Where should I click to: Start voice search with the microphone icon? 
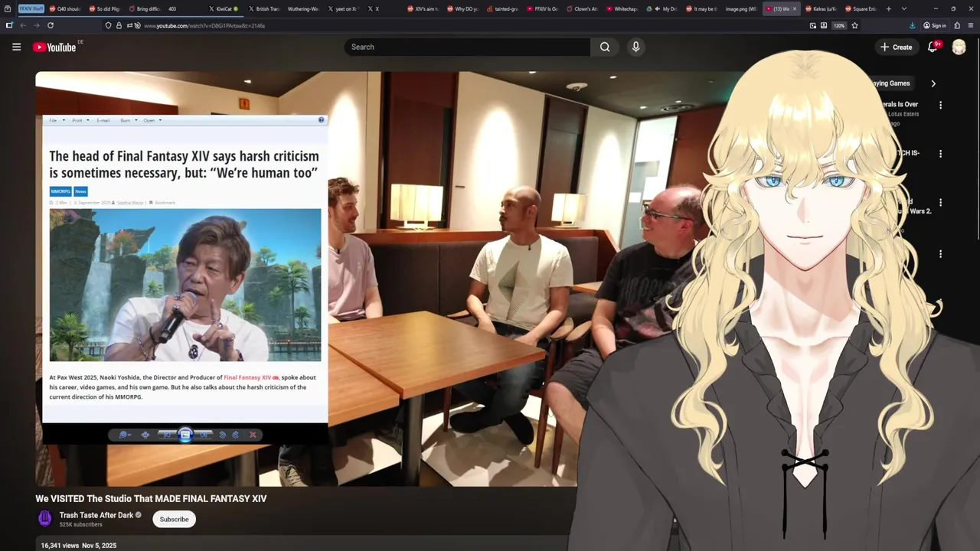click(635, 47)
